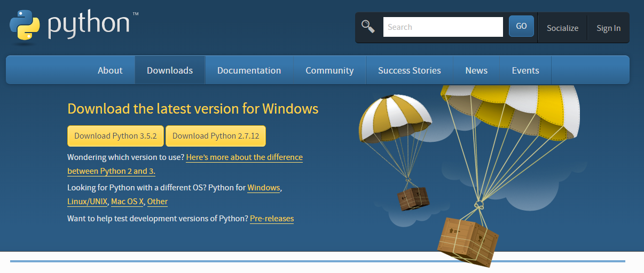Screen dimensions: 644x273
Task: Open the News navigation tab
Action: 476,70
